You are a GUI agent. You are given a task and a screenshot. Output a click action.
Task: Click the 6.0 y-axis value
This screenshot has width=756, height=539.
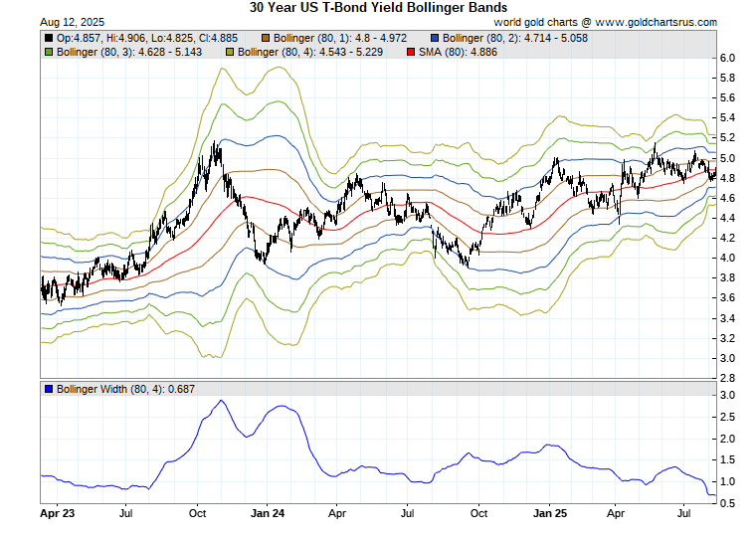click(727, 59)
